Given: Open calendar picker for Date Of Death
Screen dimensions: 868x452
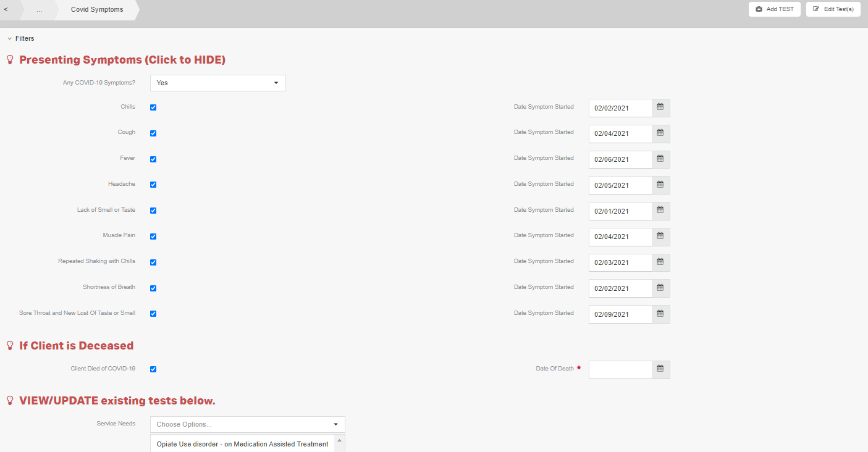Looking at the screenshot, I should pyautogui.click(x=660, y=369).
